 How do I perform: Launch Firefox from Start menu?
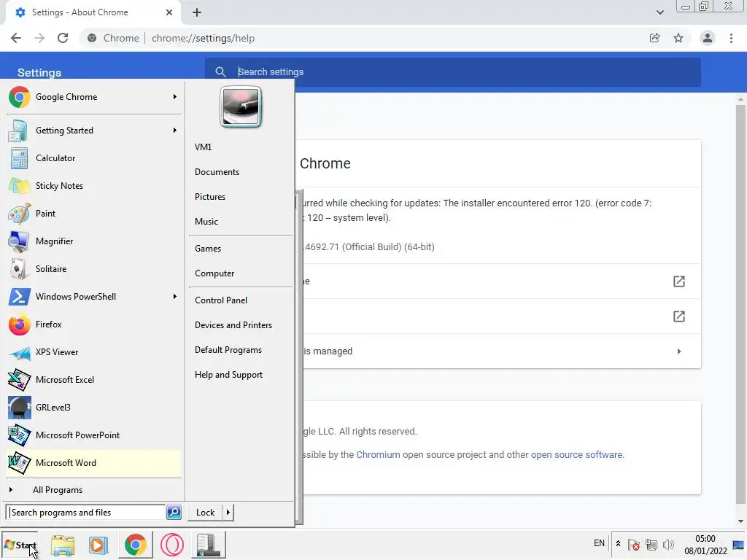(94, 324)
